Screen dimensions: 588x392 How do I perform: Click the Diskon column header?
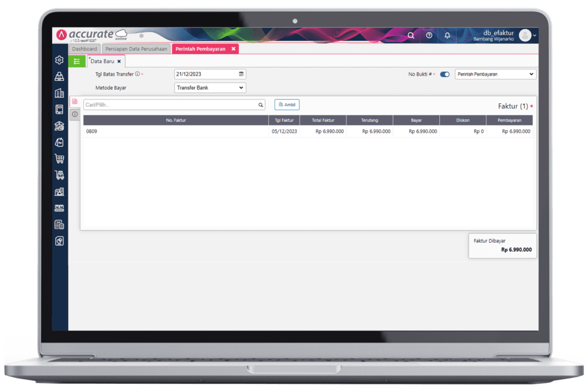(x=463, y=121)
